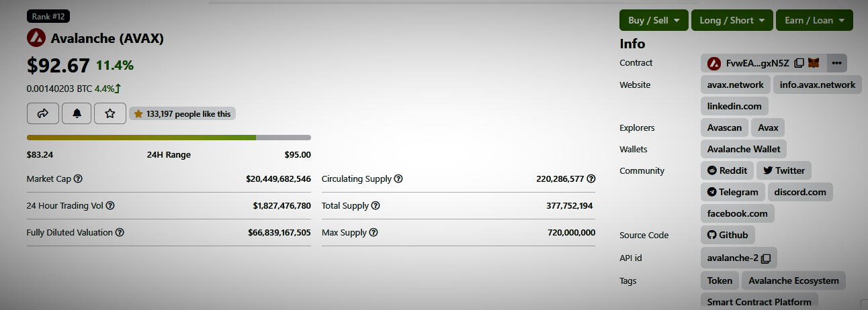Copy the contract address FvwEA...gxN5Z
Viewport: 868px width, 310px height.
click(x=799, y=63)
